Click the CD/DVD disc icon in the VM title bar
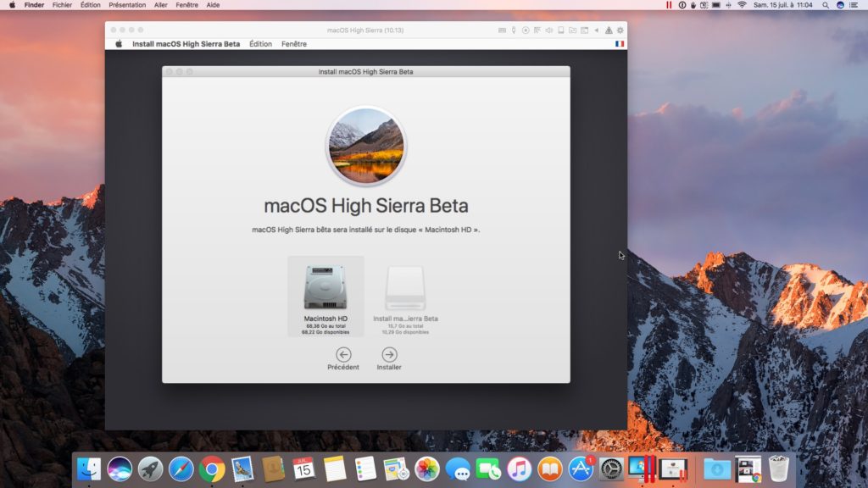Screen dimensions: 868x488 click(x=526, y=30)
